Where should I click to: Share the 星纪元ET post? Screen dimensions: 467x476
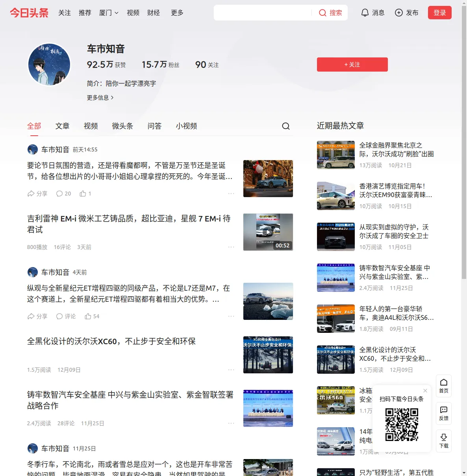[x=37, y=316]
